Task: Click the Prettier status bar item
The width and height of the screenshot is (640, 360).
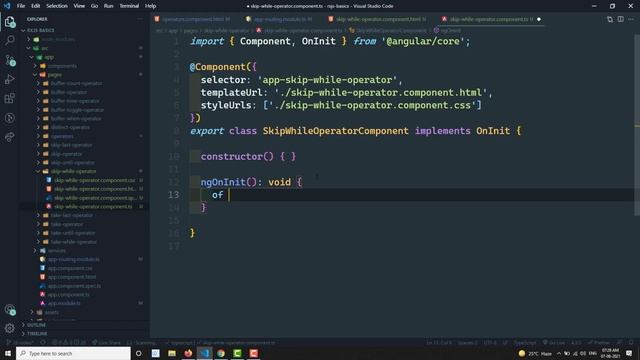Action: 599,343
